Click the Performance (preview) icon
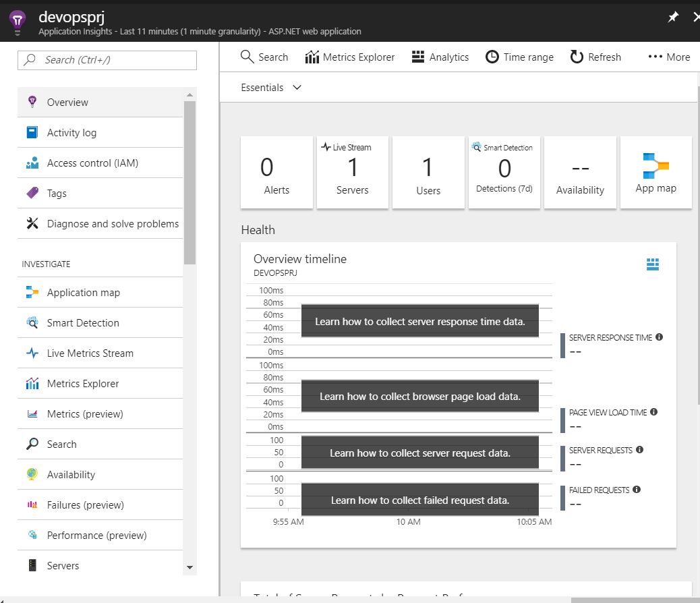This screenshot has height=603, width=700. (x=32, y=535)
